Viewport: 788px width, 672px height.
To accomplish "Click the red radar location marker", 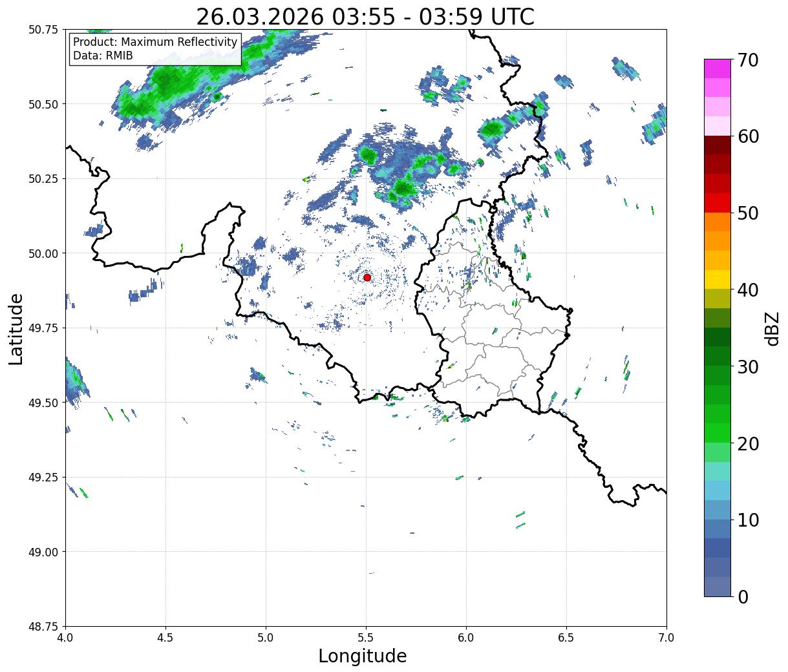I will [x=367, y=277].
